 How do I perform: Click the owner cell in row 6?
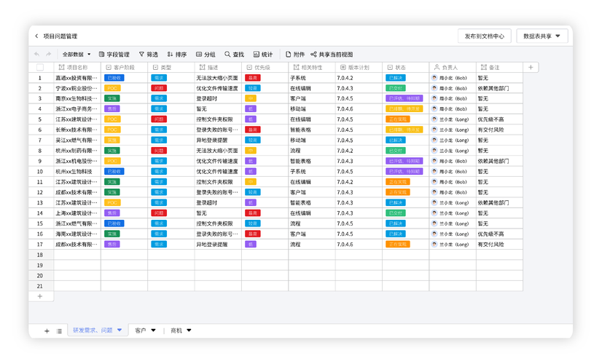(453, 130)
